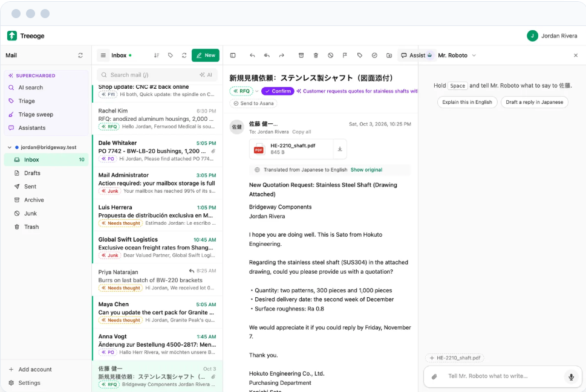
Task: Click the 佐健 sender avatar
Action: [x=236, y=127]
